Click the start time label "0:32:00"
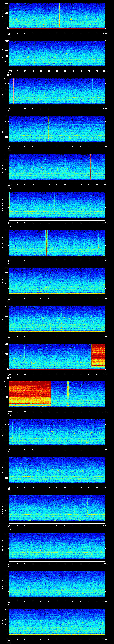 click(x=9, y=639)
